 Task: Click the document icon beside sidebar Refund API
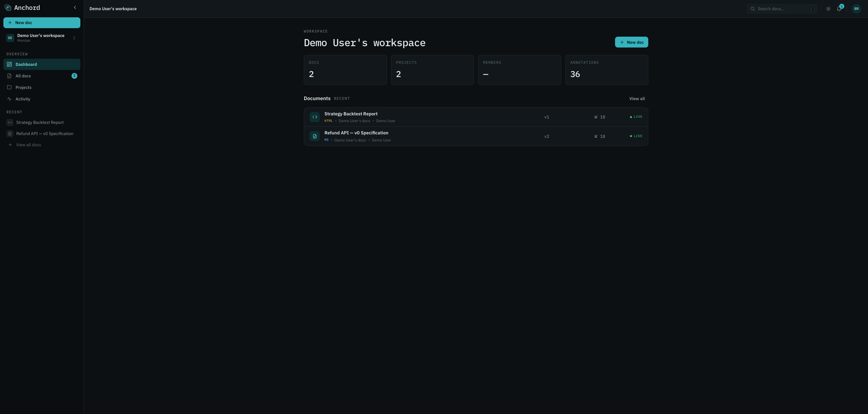[10, 134]
